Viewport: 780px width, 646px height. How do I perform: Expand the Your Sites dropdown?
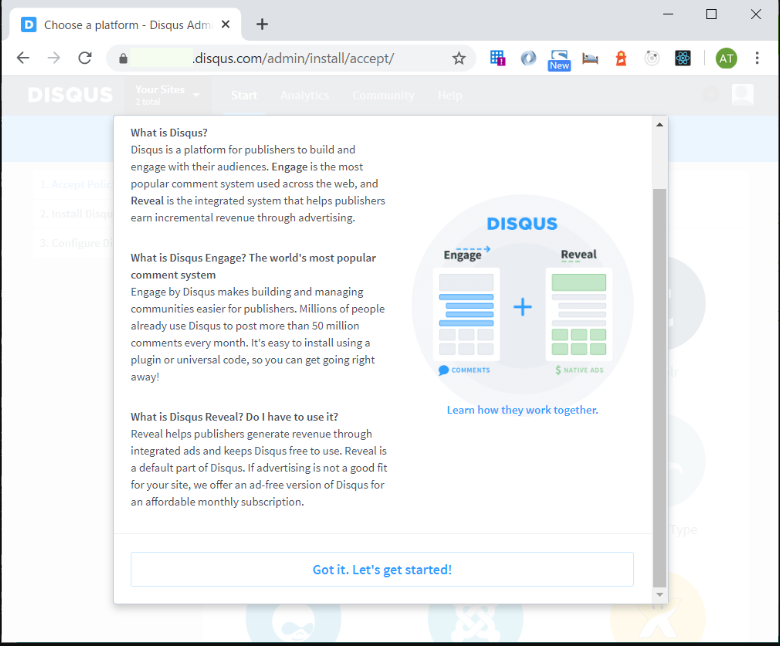[168, 94]
